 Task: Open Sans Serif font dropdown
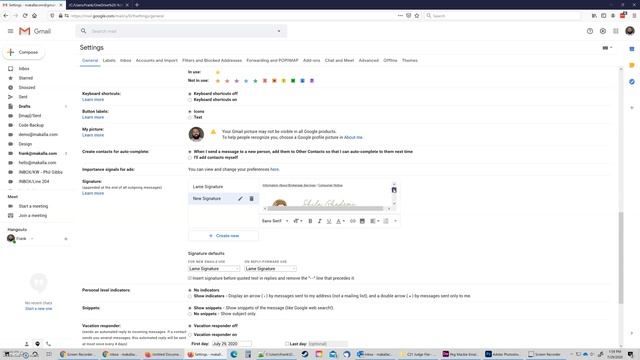[275, 221]
